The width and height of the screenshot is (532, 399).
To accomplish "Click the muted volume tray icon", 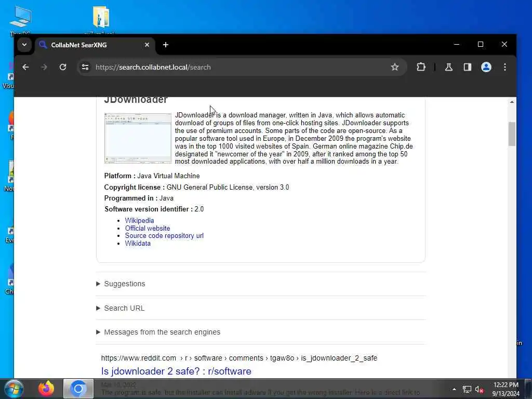I will coord(479,390).
